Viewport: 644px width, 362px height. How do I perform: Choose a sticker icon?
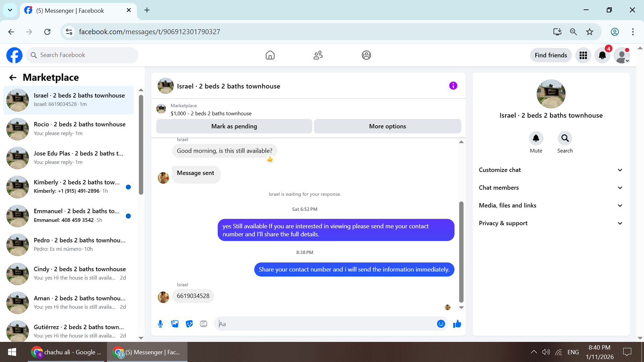(x=189, y=324)
